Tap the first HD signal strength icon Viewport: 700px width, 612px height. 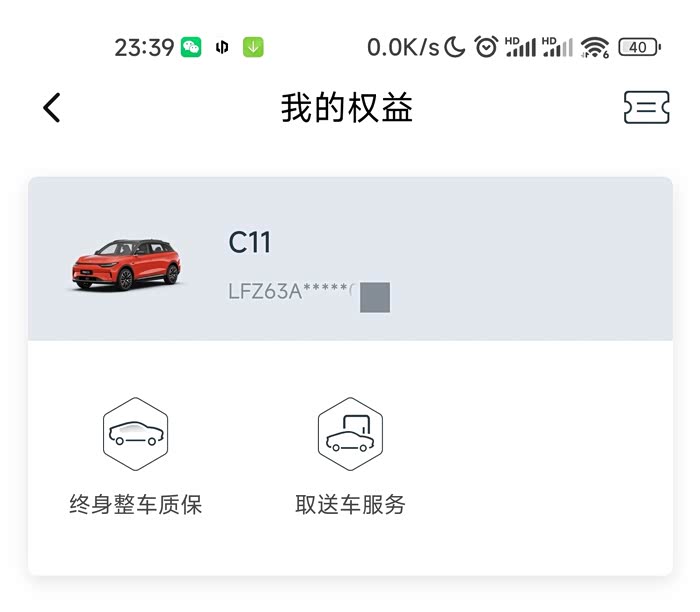pyautogui.click(x=521, y=47)
